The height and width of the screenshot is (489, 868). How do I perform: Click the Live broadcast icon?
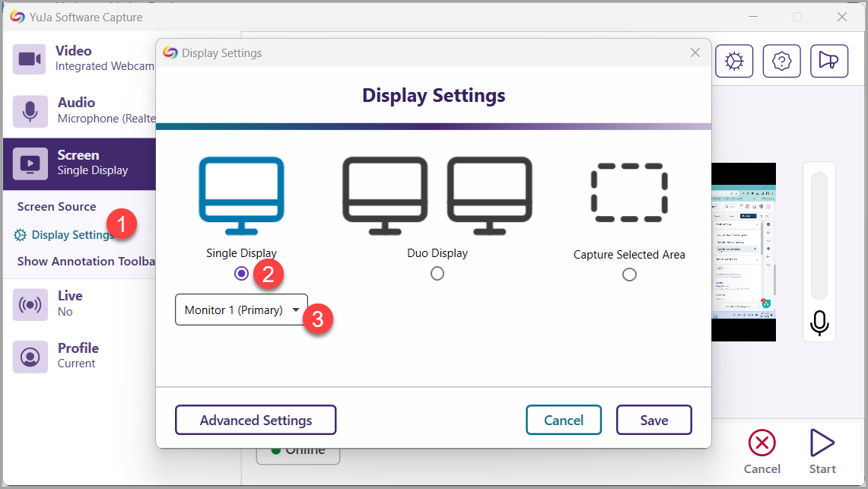pos(30,304)
